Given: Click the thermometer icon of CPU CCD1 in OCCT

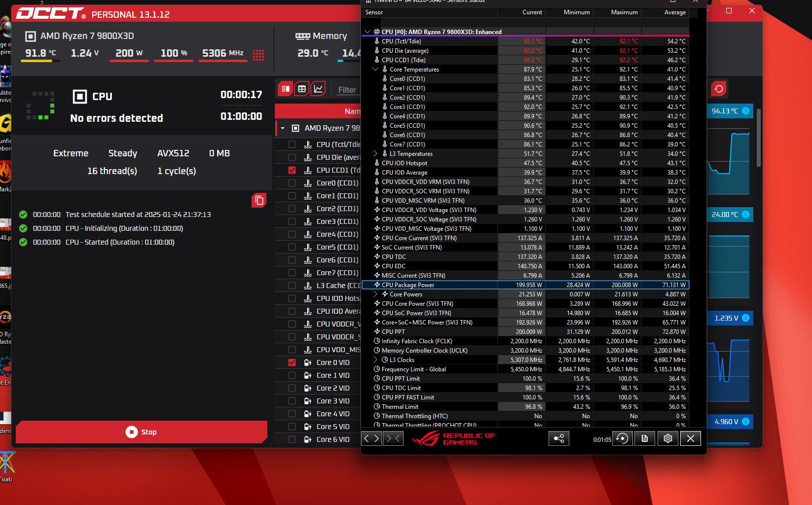Looking at the screenshot, I should coord(308,170).
